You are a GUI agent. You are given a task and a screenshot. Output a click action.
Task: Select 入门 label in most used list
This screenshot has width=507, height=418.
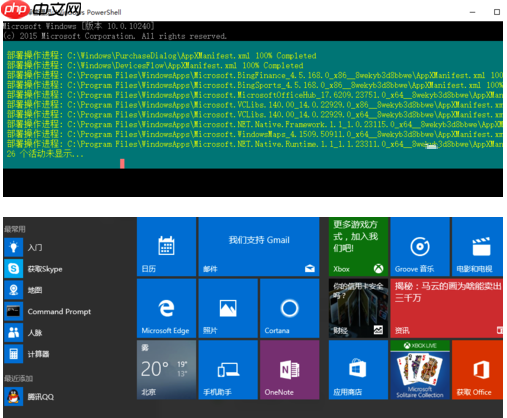35,247
